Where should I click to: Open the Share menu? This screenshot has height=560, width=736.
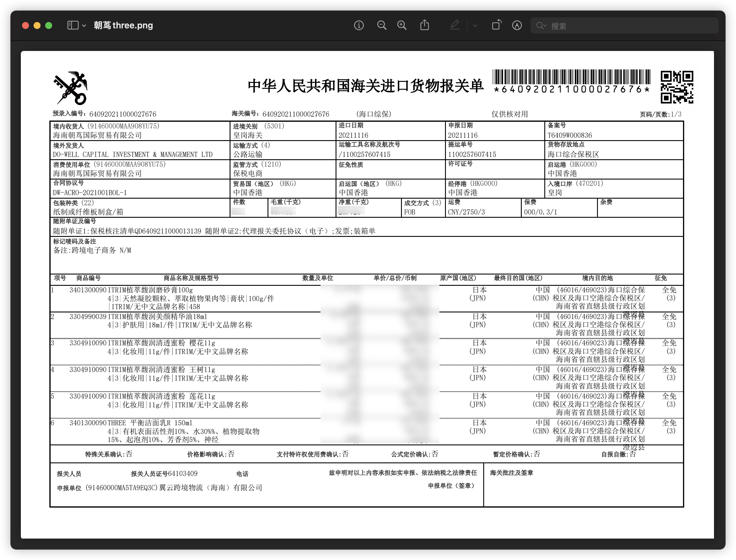pyautogui.click(x=424, y=25)
